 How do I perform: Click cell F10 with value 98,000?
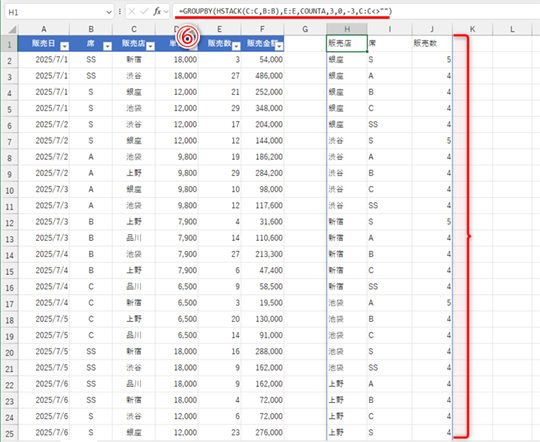pos(262,189)
